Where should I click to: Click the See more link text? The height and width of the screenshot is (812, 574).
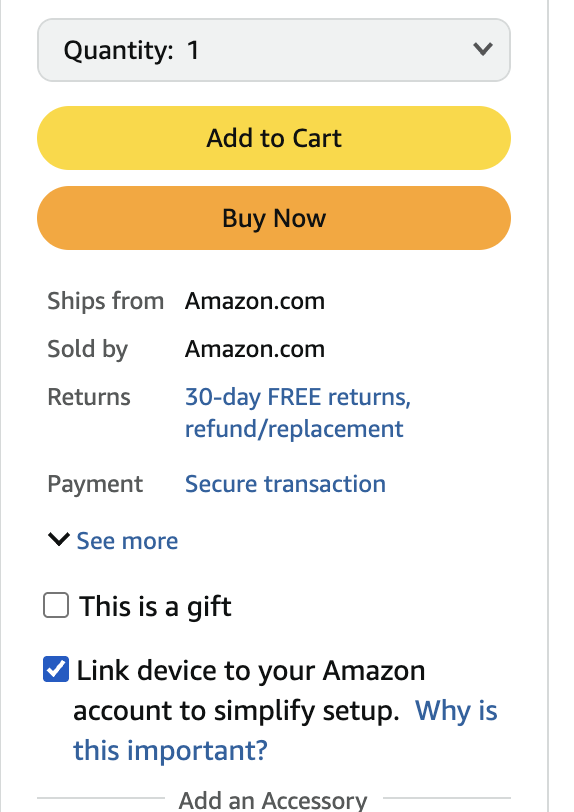(x=127, y=541)
